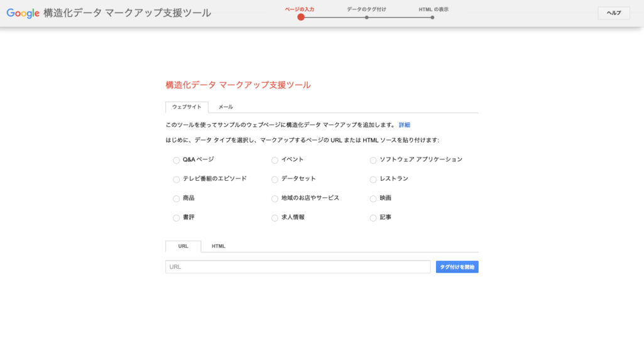Pick the 書評 data type
Viewport: 644px width, 353px height.
point(176,218)
